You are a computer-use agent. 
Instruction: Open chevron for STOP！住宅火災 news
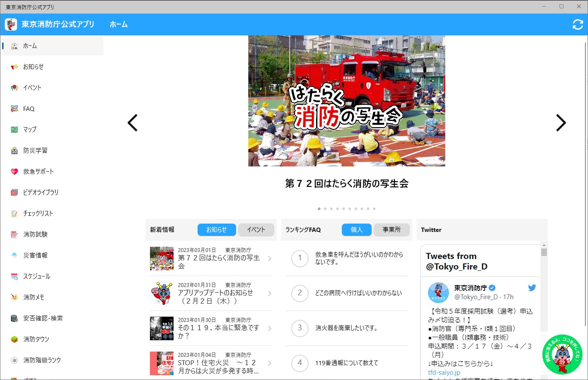point(269,363)
